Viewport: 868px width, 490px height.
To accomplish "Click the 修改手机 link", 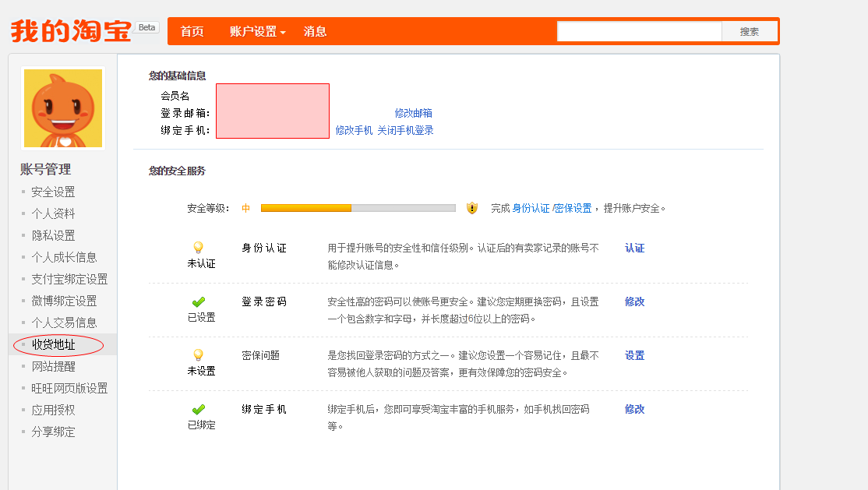I will coord(355,130).
